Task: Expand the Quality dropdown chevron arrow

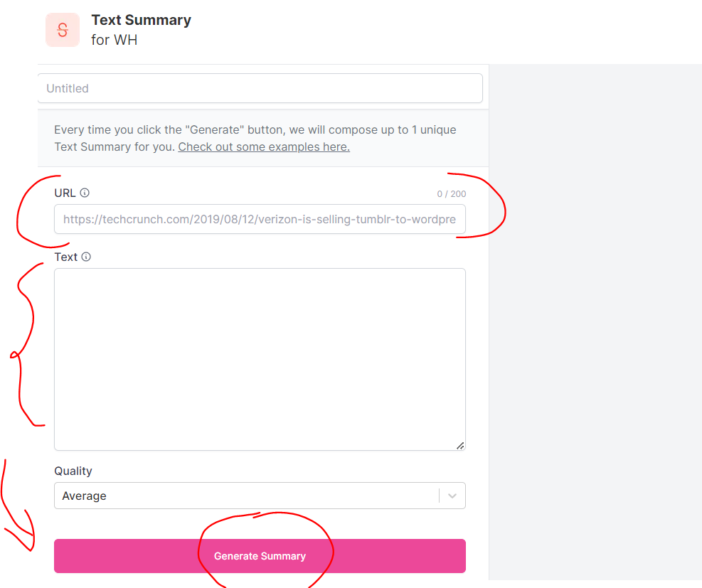Action: (452, 496)
